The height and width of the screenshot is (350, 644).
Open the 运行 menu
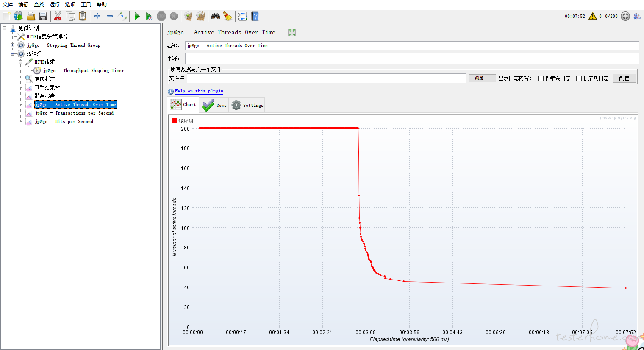click(55, 4)
